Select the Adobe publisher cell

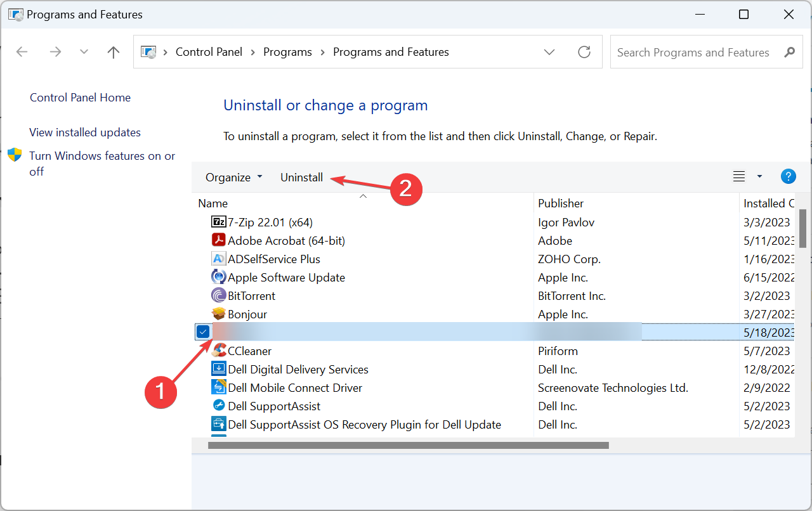555,240
